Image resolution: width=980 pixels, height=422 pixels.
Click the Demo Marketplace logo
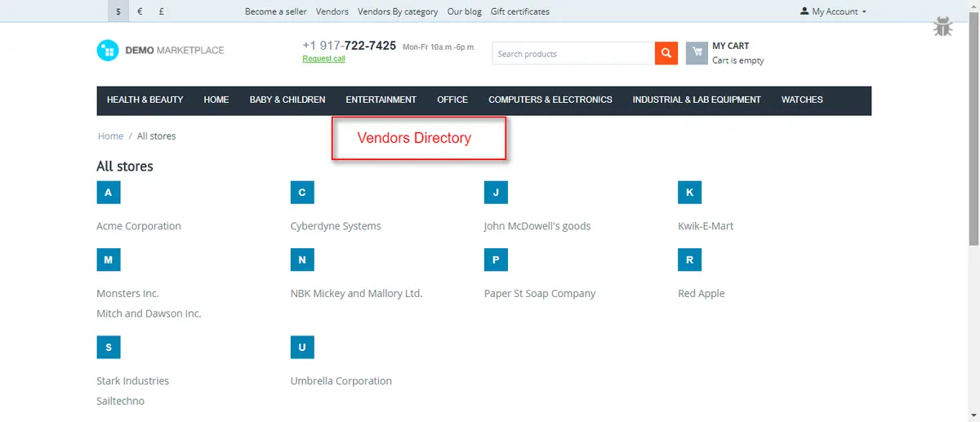click(x=160, y=51)
